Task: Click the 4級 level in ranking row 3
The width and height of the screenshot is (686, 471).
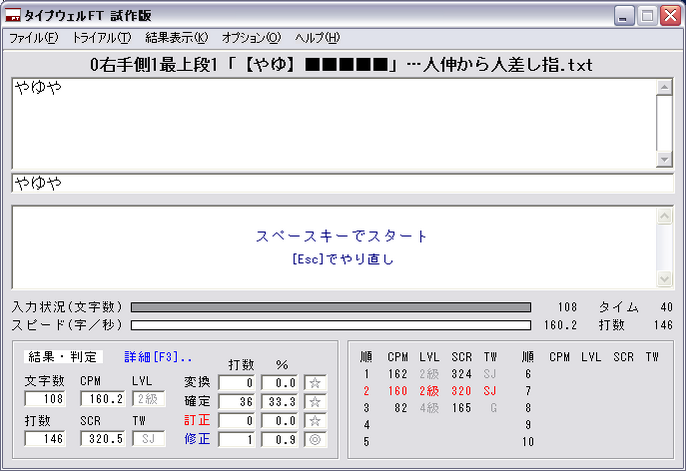Action: coord(429,408)
